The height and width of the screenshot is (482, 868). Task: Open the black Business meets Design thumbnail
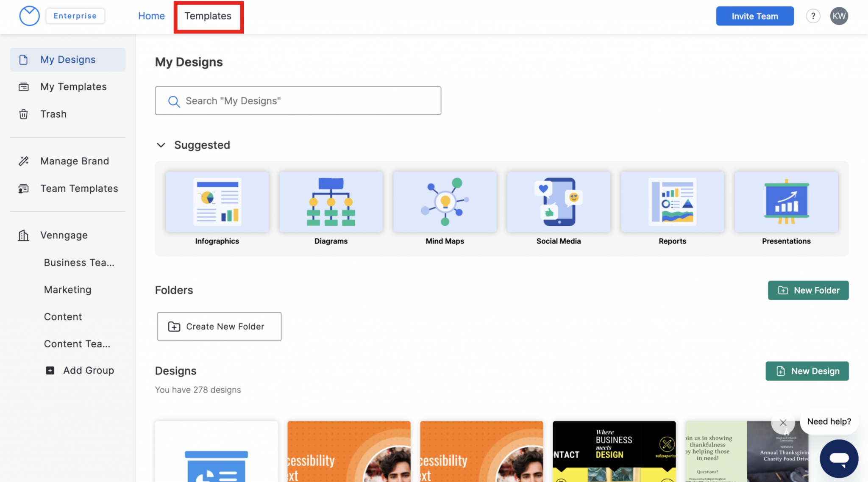point(614,451)
